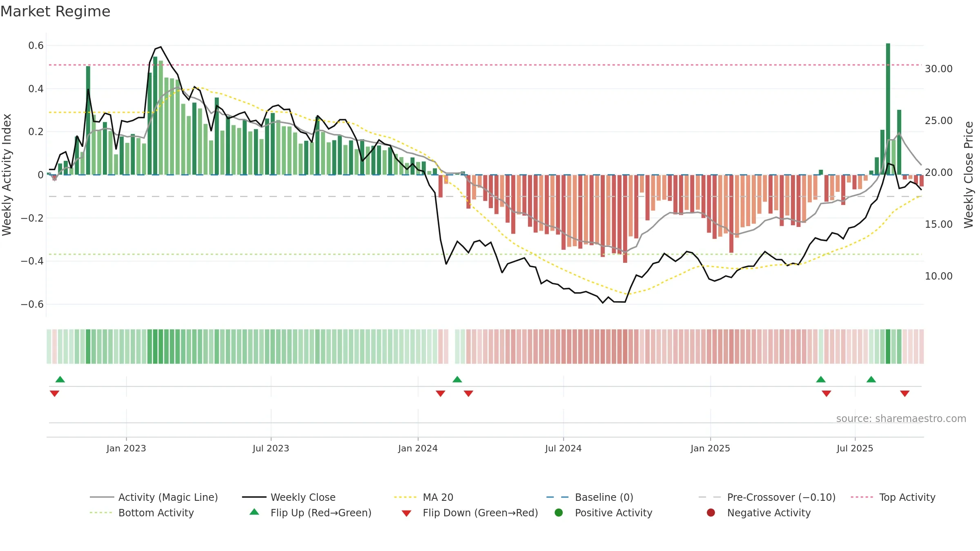The image size is (980, 551).
Task: Toggle the Baseline (0) legend entry
Action: pos(590,497)
